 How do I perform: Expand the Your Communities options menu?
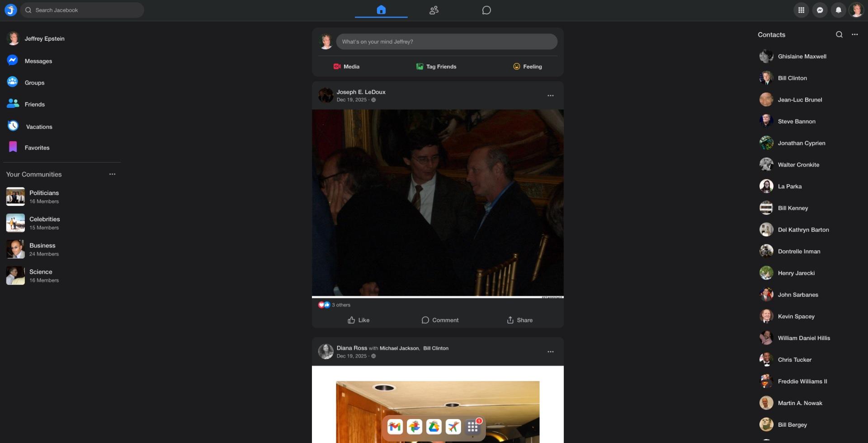tap(112, 174)
